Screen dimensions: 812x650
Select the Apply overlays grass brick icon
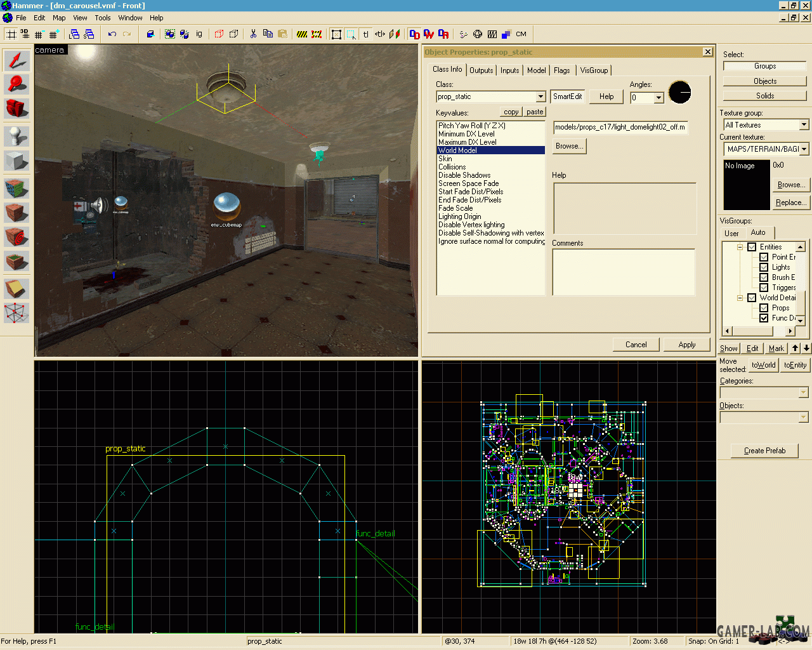pyautogui.click(x=16, y=261)
